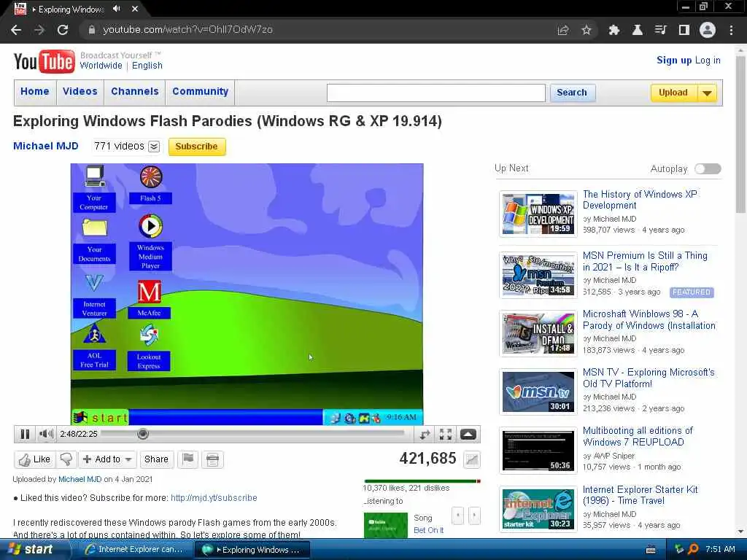Toggle the Autoplay switch
The image size is (747, 560).
pyautogui.click(x=708, y=168)
